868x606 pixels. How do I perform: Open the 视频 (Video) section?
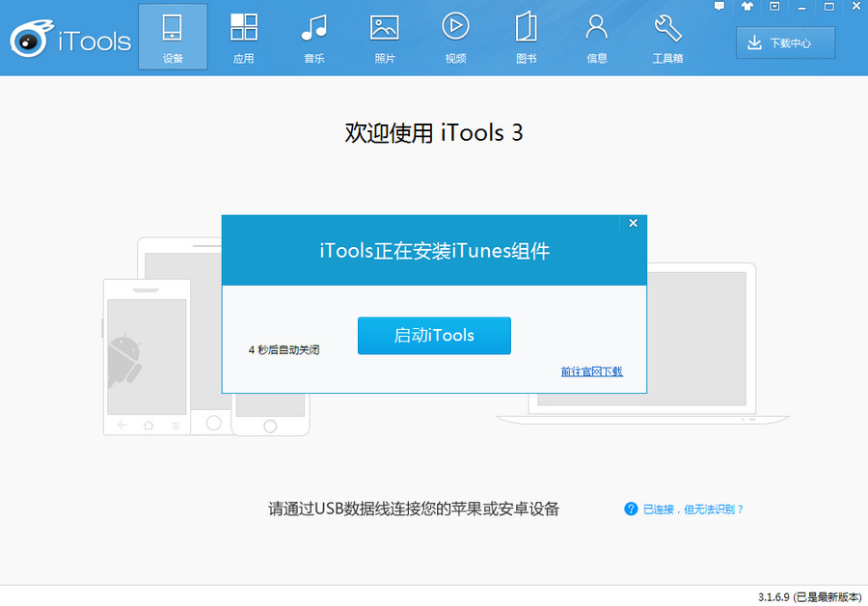click(x=455, y=38)
